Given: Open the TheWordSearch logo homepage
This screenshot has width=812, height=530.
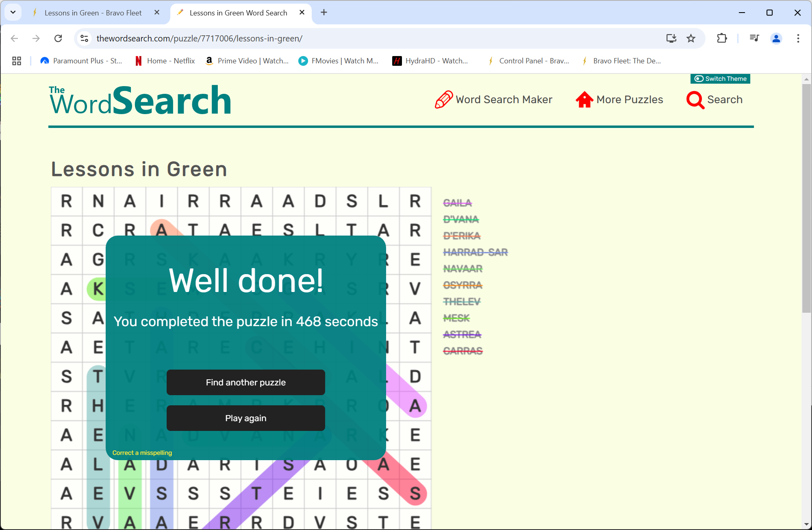Looking at the screenshot, I should pyautogui.click(x=140, y=100).
